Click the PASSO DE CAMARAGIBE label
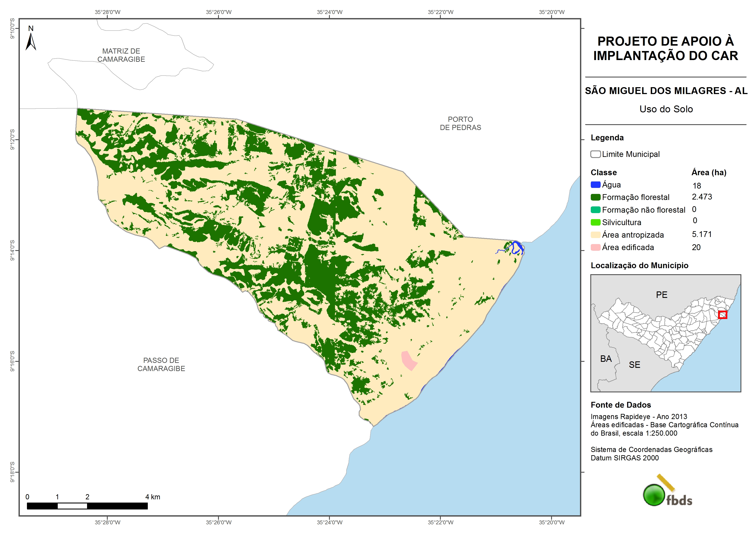 161,365
